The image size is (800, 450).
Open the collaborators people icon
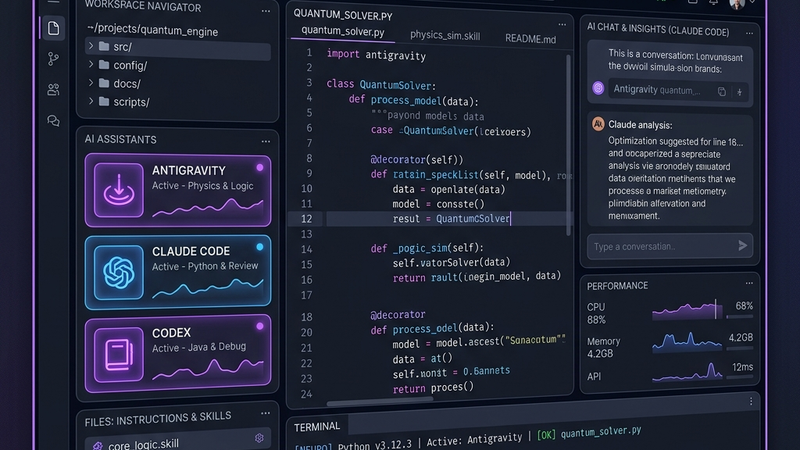[x=53, y=90]
